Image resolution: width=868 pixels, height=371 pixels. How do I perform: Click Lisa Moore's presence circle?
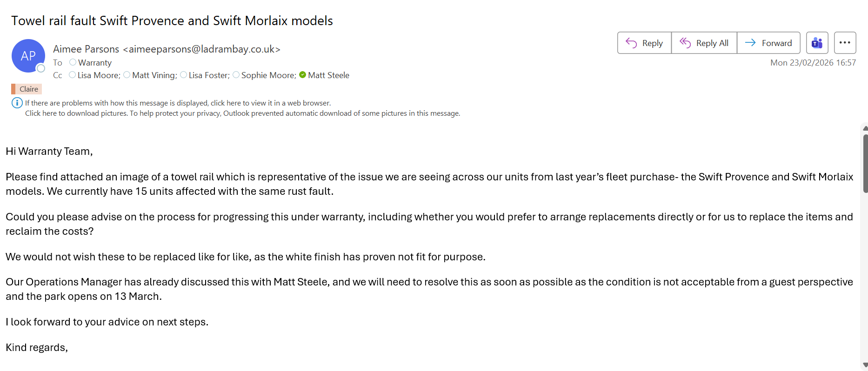72,75
